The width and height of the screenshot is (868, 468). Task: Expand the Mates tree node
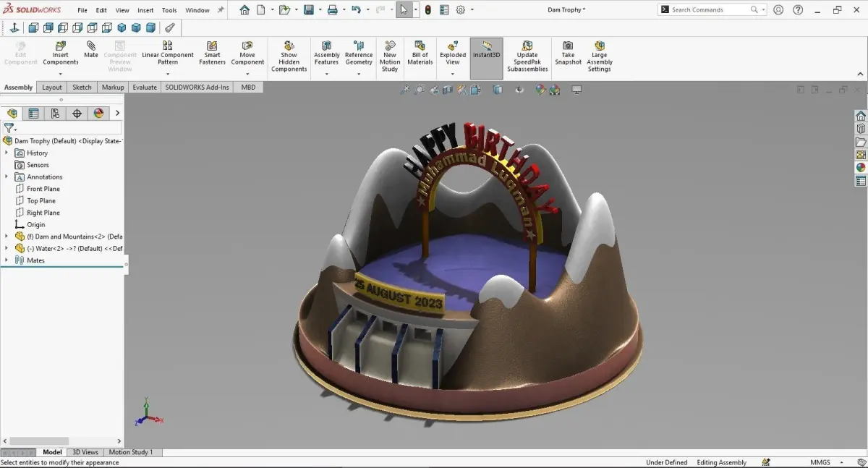click(7, 260)
